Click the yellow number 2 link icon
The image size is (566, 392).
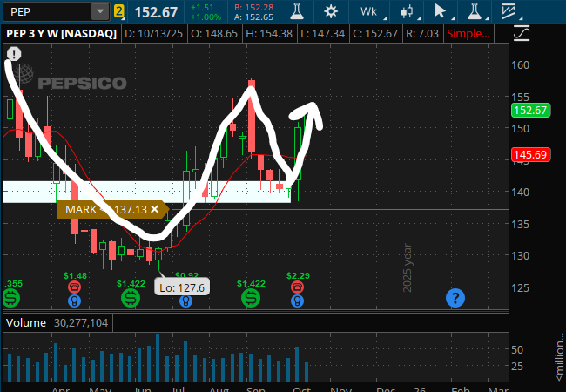pos(118,11)
